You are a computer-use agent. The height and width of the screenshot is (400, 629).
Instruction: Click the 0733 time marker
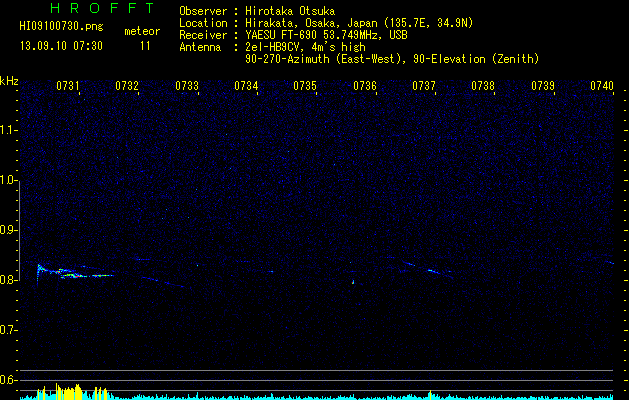(187, 86)
